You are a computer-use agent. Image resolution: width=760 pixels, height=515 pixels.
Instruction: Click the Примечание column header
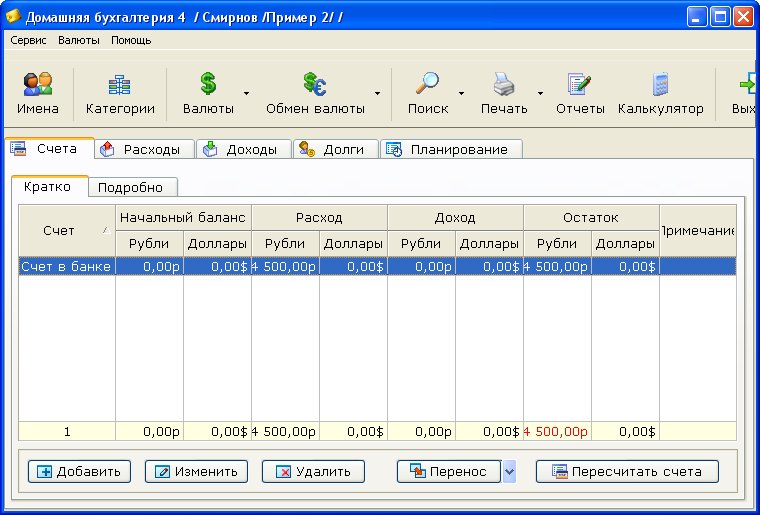tap(698, 231)
